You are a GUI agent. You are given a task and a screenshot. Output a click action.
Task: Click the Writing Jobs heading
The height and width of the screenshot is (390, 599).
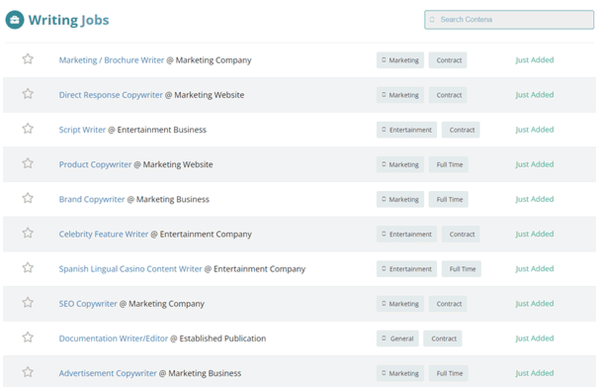69,20
